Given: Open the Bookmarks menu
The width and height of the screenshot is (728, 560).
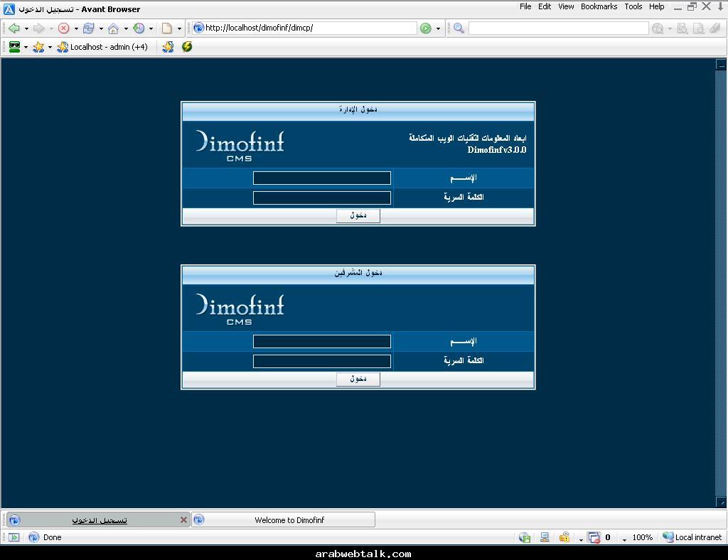Looking at the screenshot, I should click(599, 6).
